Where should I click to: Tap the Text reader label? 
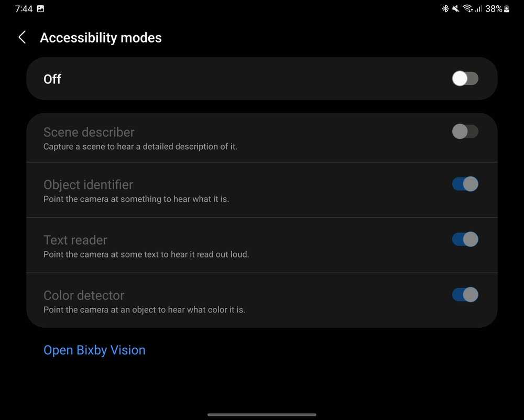coord(75,240)
